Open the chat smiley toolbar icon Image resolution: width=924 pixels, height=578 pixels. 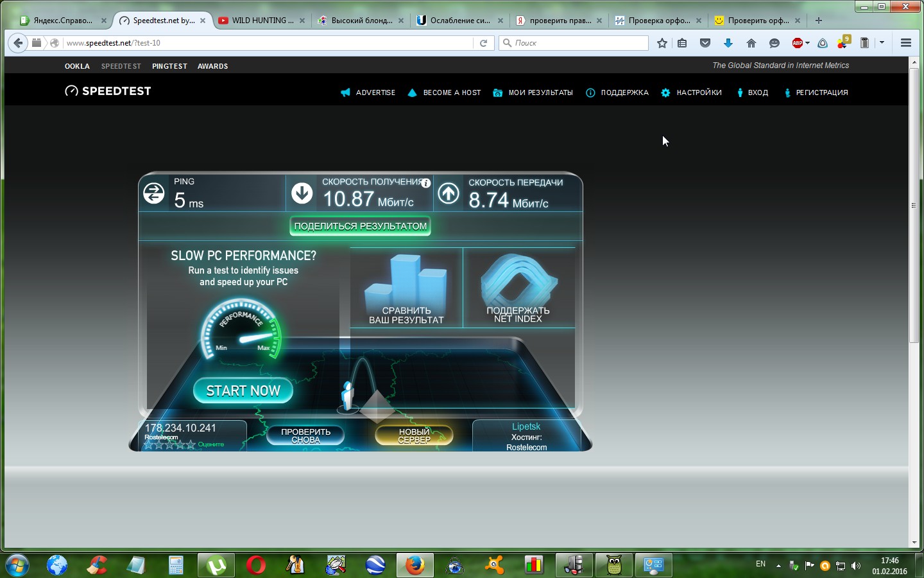(774, 43)
